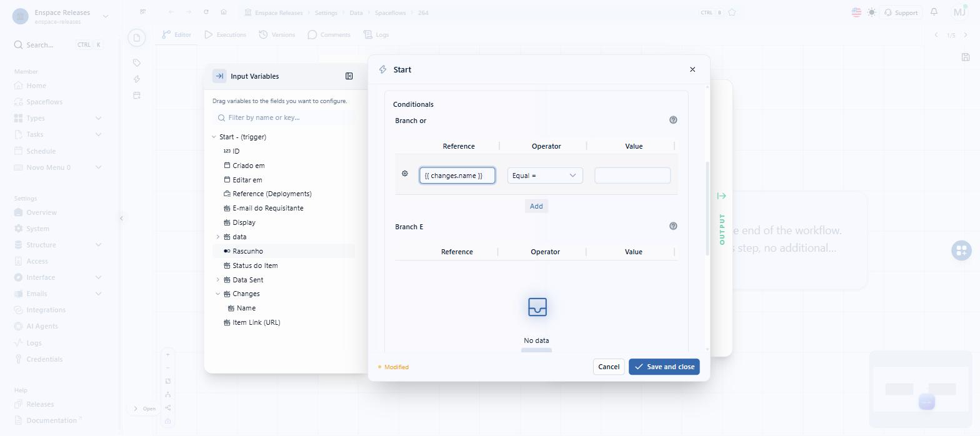
Task: Collapse the Changes variable node
Action: (x=218, y=294)
